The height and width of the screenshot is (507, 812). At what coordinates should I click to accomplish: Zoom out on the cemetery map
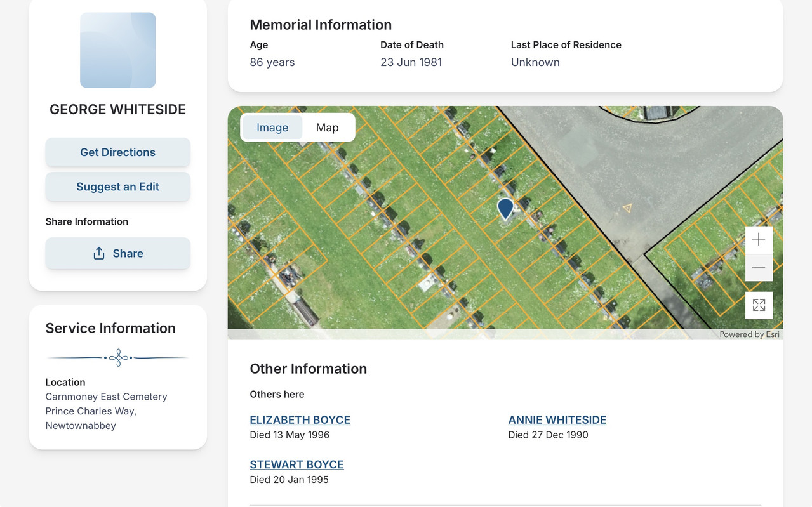pos(759,268)
